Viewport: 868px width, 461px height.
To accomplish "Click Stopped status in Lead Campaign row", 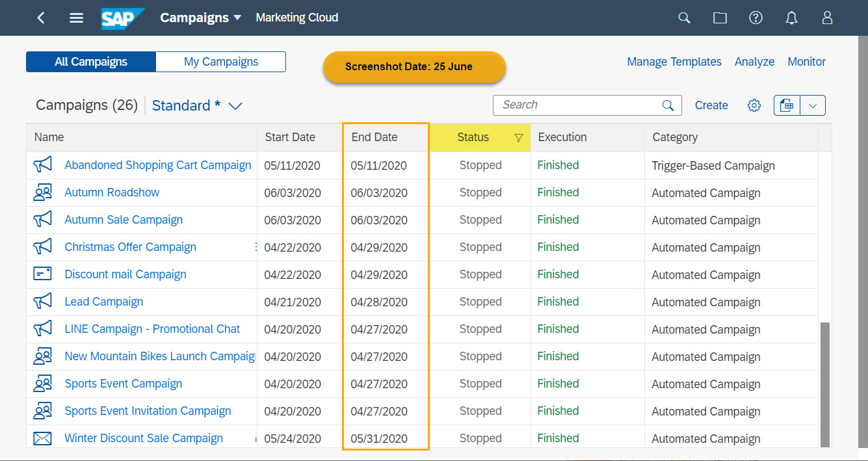I will click(x=480, y=302).
